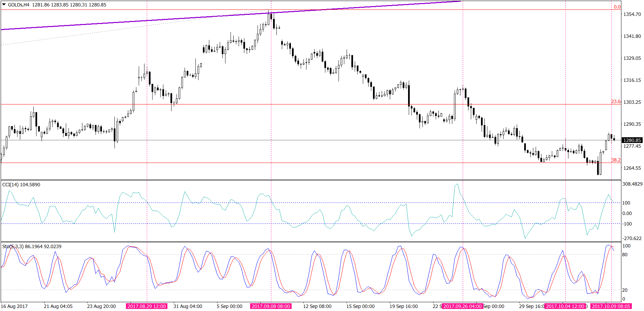The width and height of the screenshot is (644, 311).
Task: Click the 12 Sep 08:00 time axis label
Action: coord(317,306)
